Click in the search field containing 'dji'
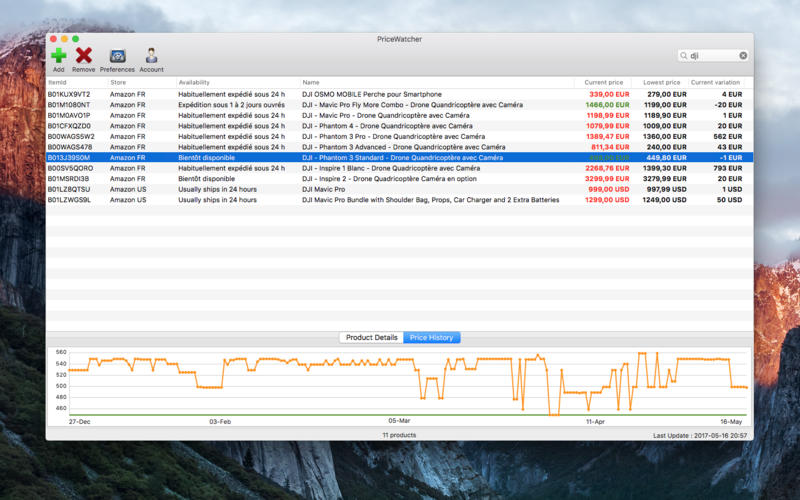 pos(713,56)
